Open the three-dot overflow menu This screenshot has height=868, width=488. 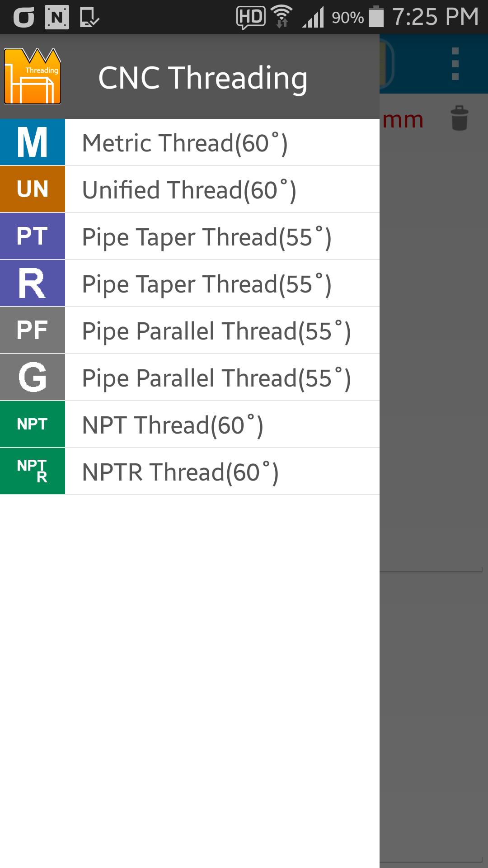point(455,64)
